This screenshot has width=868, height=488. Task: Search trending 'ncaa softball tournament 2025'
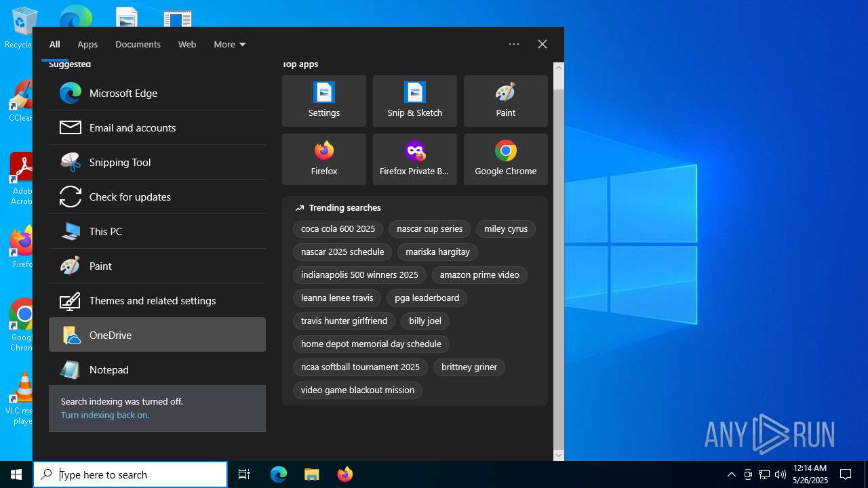point(360,367)
